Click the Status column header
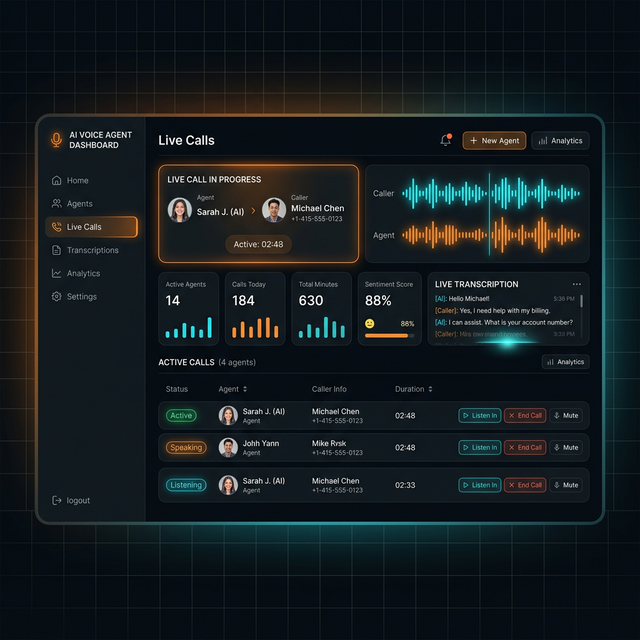Screen dimensions: 640x640 point(177,389)
